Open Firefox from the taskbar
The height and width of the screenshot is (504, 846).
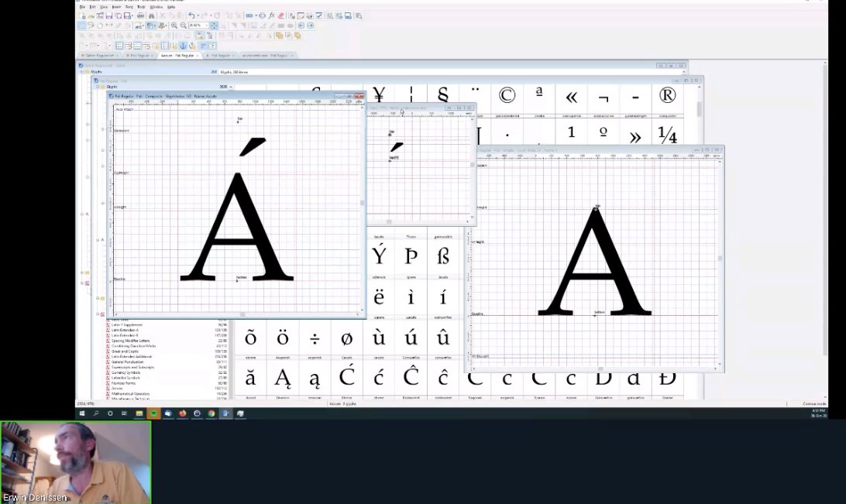pos(182,413)
